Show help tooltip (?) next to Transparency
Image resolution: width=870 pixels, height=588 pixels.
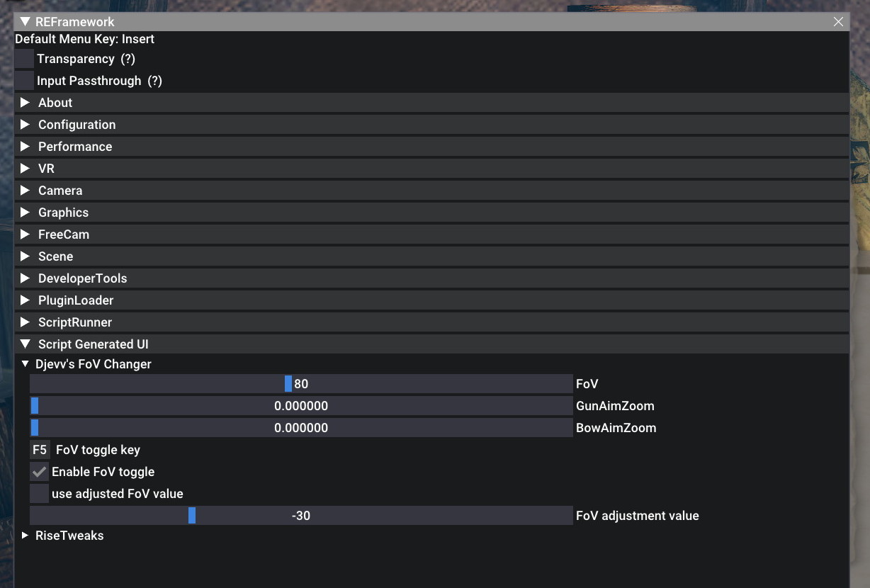[x=128, y=59]
